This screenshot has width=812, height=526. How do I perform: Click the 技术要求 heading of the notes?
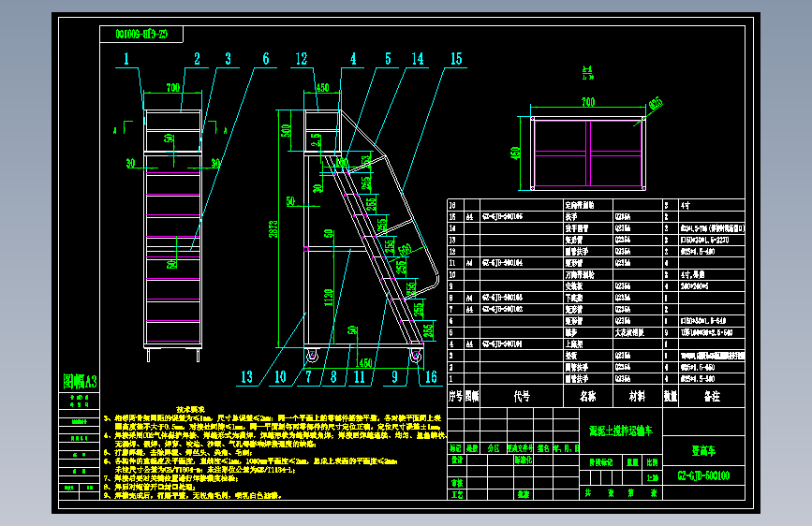tap(190, 409)
